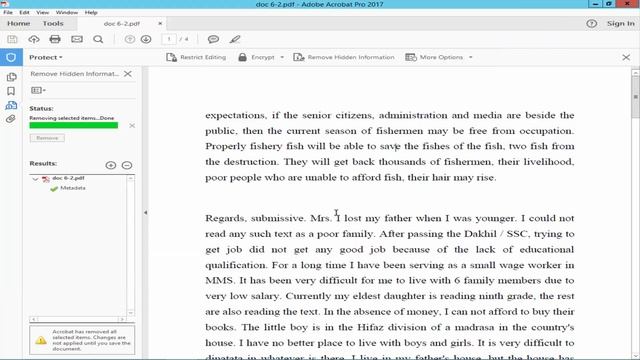Image resolution: width=640 pixels, height=360 pixels.
Task: Click the Remove button
Action: point(47,138)
